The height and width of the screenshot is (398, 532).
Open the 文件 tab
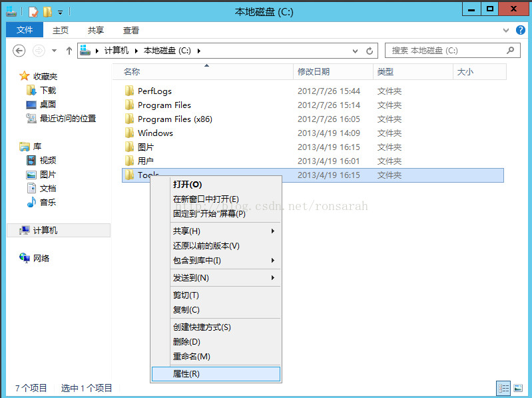(x=25, y=30)
